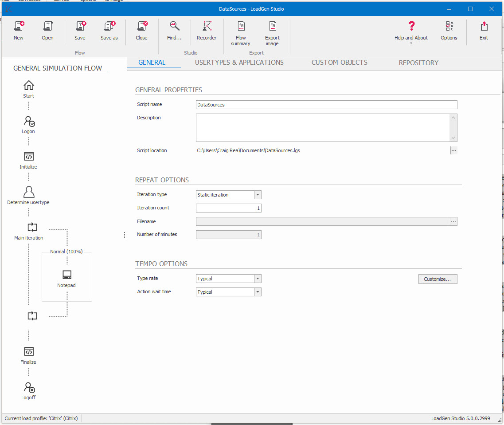Select the Main iteration node
The width and height of the screenshot is (504, 425).
29,231
